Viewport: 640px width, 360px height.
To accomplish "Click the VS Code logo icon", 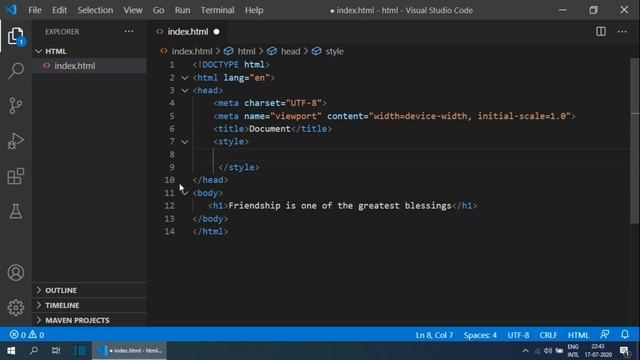I will click(x=11, y=10).
